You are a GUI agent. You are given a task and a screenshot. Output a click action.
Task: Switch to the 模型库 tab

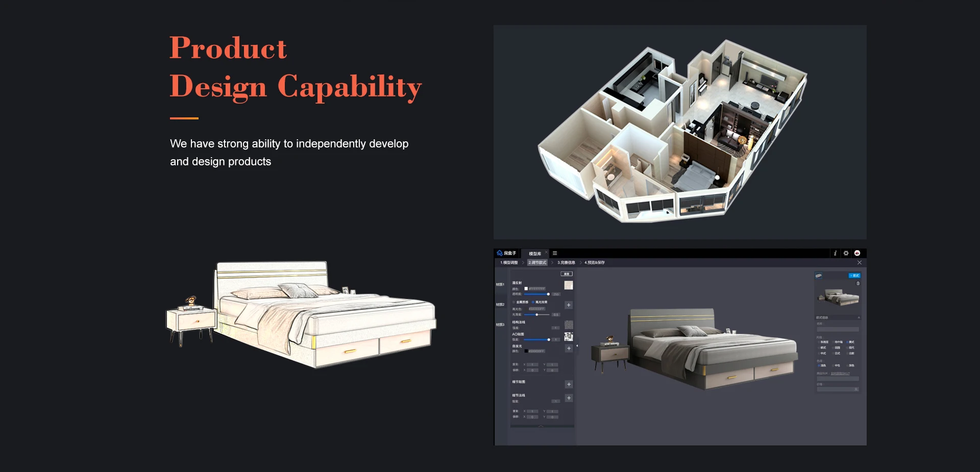pyautogui.click(x=534, y=254)
